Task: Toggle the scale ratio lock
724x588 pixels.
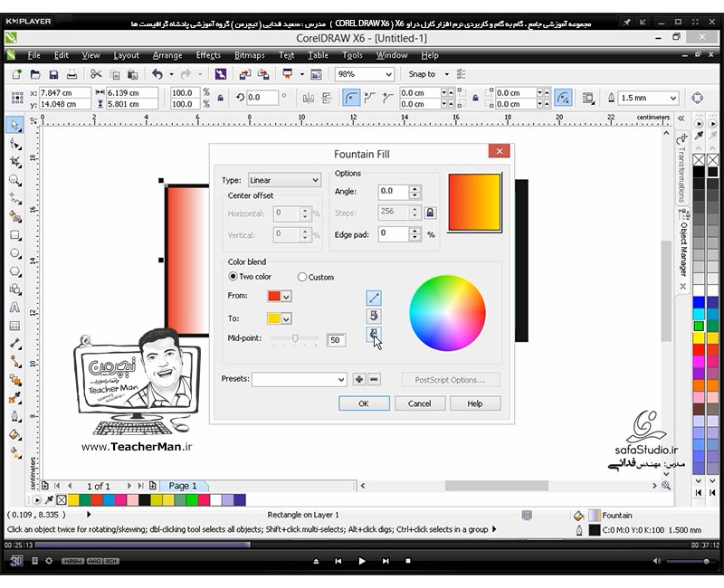Action: [x=221, y=98]
